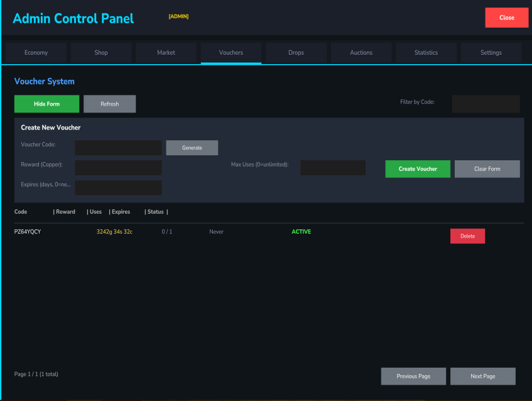This screenshot has height=401, width=532.
Task: Click the Hide Form button
Action: coord(46,104)
